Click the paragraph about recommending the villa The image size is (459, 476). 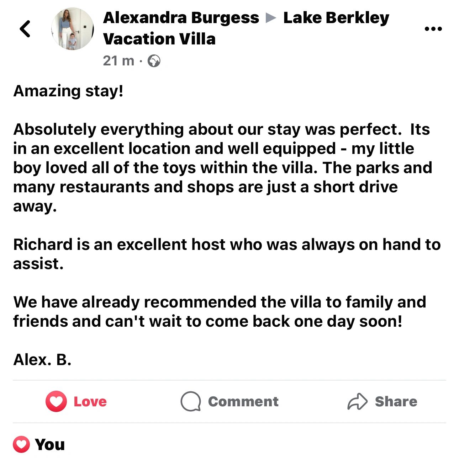(x=220, y=311)
